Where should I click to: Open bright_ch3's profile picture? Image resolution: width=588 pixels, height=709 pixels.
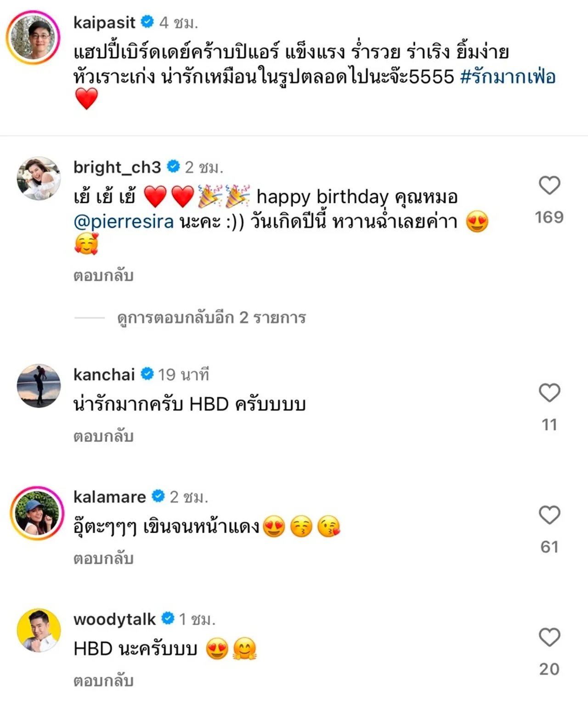(39, 178)
